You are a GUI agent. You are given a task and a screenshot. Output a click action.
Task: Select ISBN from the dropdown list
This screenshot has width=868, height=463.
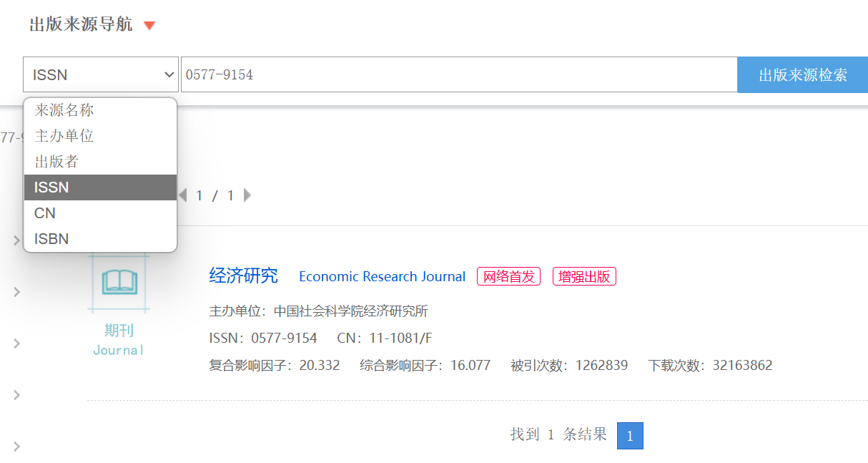pos(100,239)
